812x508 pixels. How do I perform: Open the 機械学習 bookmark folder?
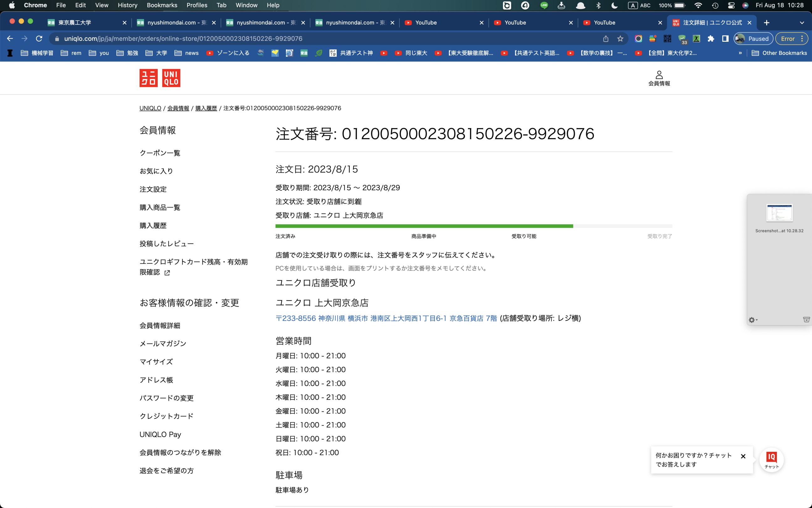point(37,53)
